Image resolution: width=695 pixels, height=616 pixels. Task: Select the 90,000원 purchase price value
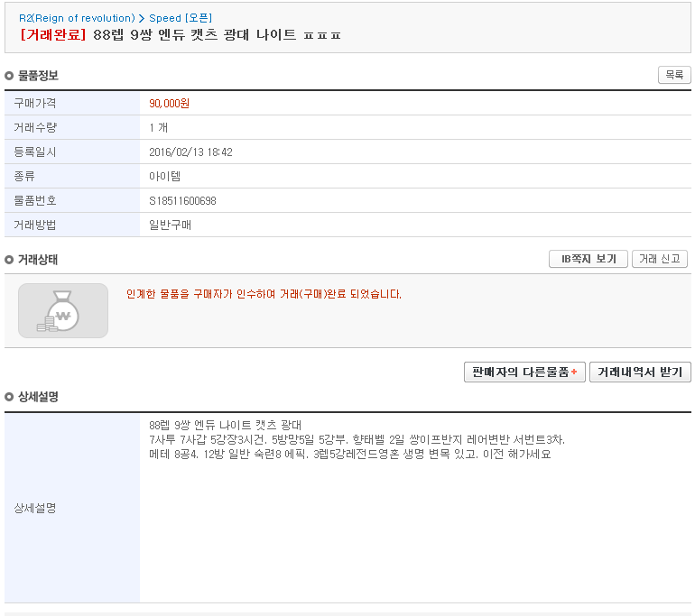[x=169, y=104]
